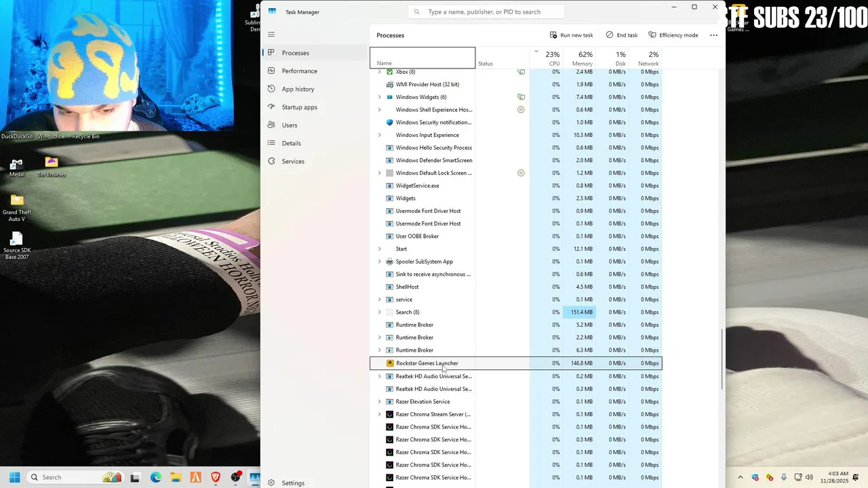Open the Startup apps page
This screenshot has width=868, height=488.
click(315, 107)
